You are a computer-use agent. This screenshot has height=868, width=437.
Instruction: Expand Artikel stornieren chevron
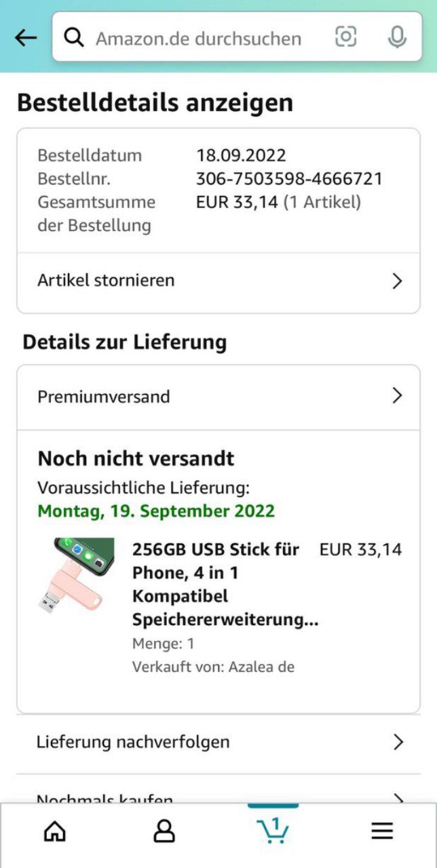pyautogui.click(x=398, y=281)
